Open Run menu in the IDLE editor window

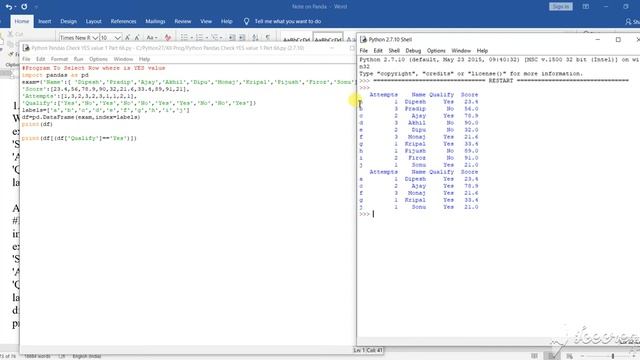tap(78, 59)
